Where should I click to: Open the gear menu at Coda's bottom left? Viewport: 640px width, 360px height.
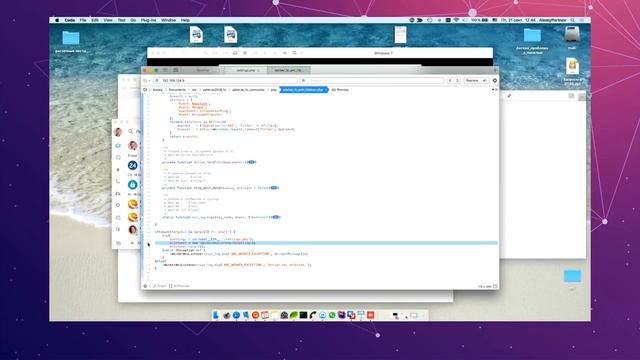pos(146,286)
